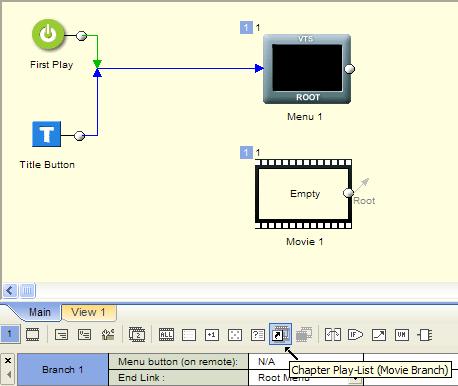Toggle the 1 badge above Menu 1
458x386 pixels.
click(x=246, y=28)
